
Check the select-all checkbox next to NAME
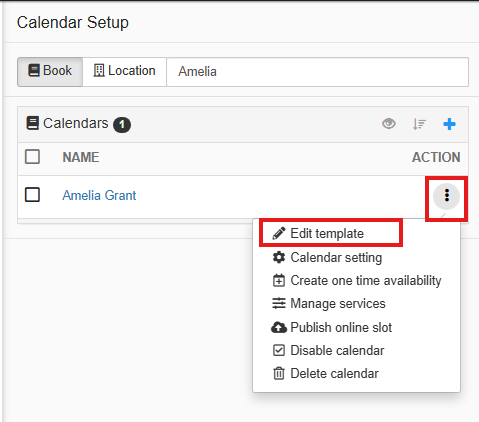(32, 157)
